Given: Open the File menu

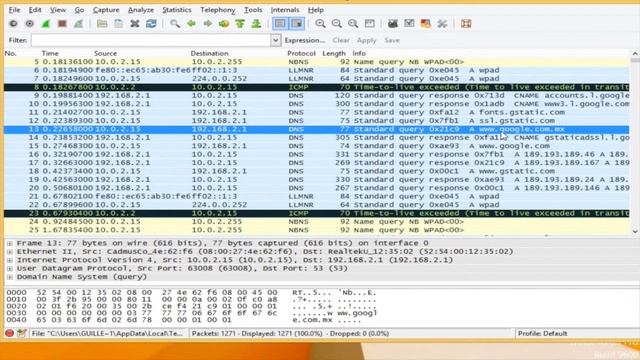Looking at the screenshot, I should coord(14,10).
